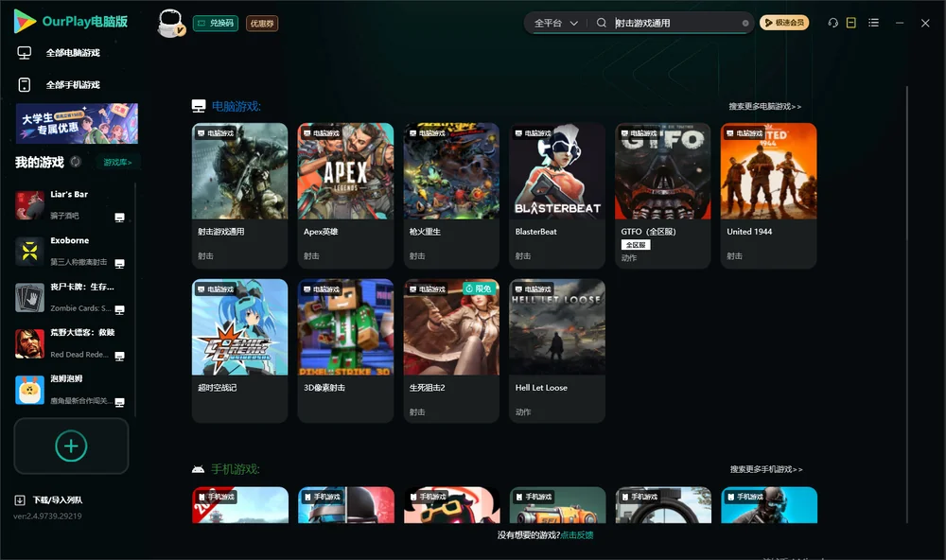This screenshot has height=560, width=946.
Task: Open 生死狙击2 game card
Action: [451, 351]
